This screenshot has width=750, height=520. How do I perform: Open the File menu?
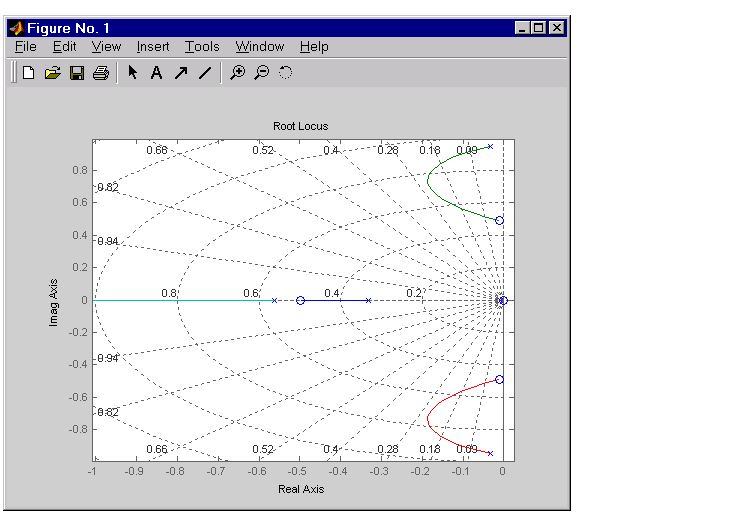[x=25, y=47]
